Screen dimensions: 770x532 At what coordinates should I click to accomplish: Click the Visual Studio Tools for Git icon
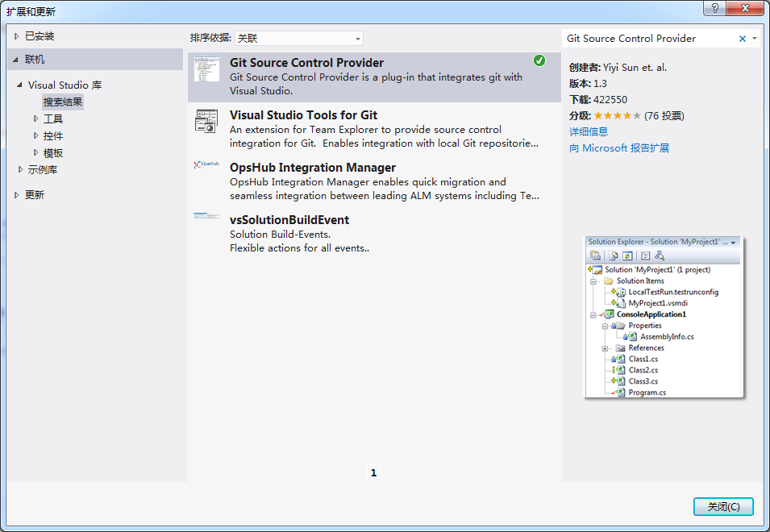(206, 122)
